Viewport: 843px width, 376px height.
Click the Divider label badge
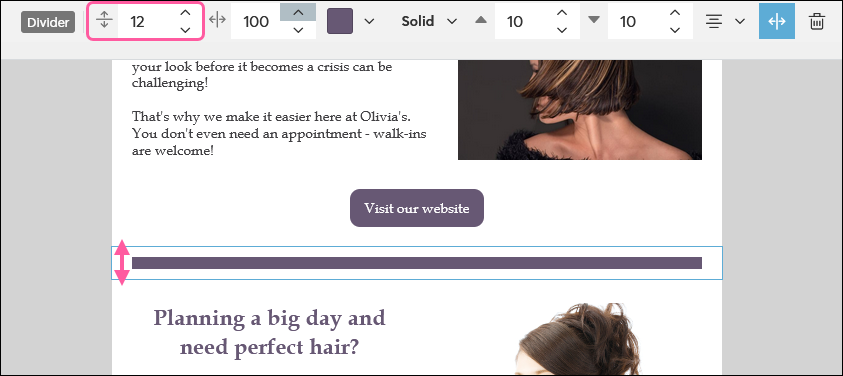(48, 22)
